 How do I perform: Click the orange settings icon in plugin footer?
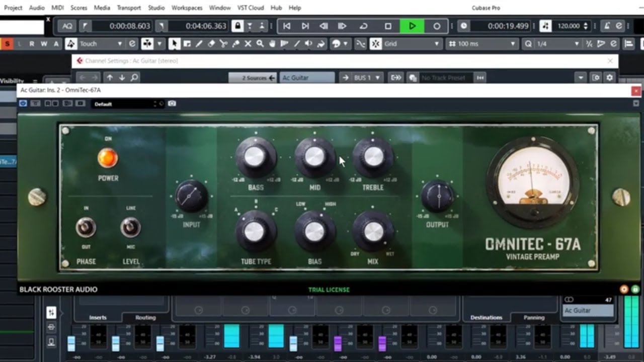pos(624,289)
